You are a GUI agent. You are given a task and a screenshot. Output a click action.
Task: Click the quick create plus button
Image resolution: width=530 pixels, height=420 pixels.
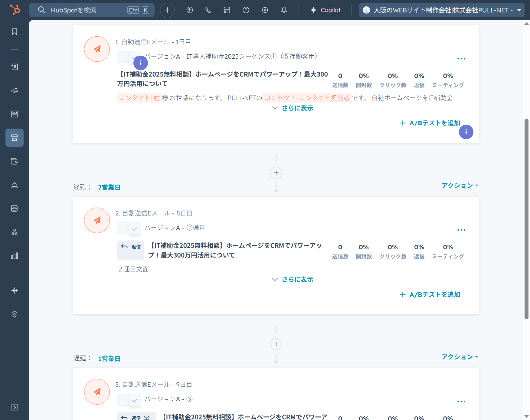[167, 10]
